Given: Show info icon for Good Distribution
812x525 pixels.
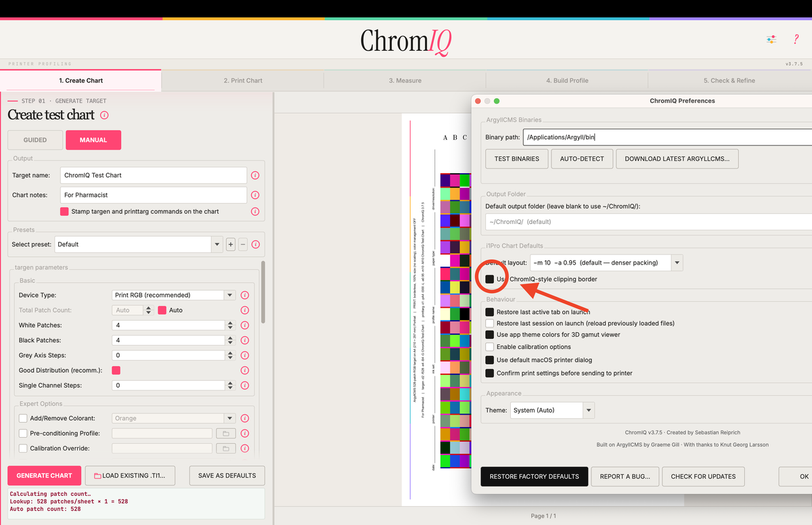Looking at the screenshot, I should coord(245,370).
